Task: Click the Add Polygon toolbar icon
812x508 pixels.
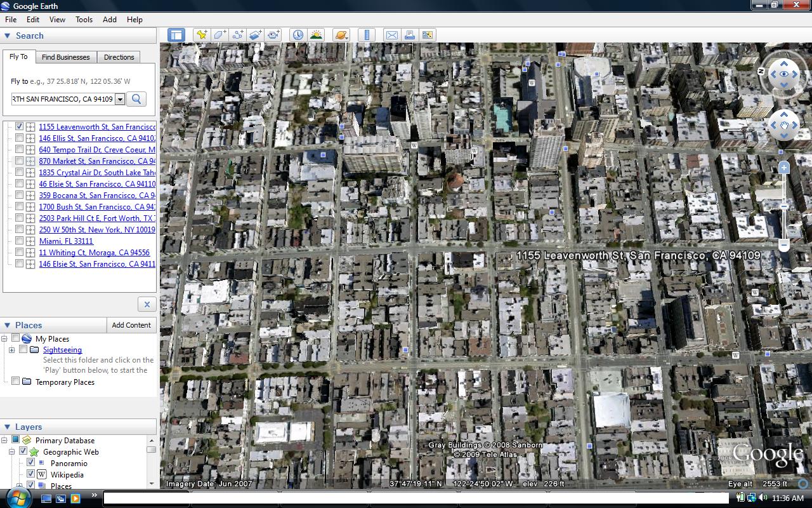Action: [x=219, y=35]
